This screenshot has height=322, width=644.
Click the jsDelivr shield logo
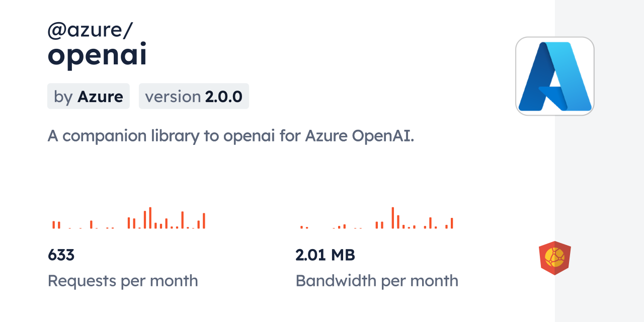(554, 258)
